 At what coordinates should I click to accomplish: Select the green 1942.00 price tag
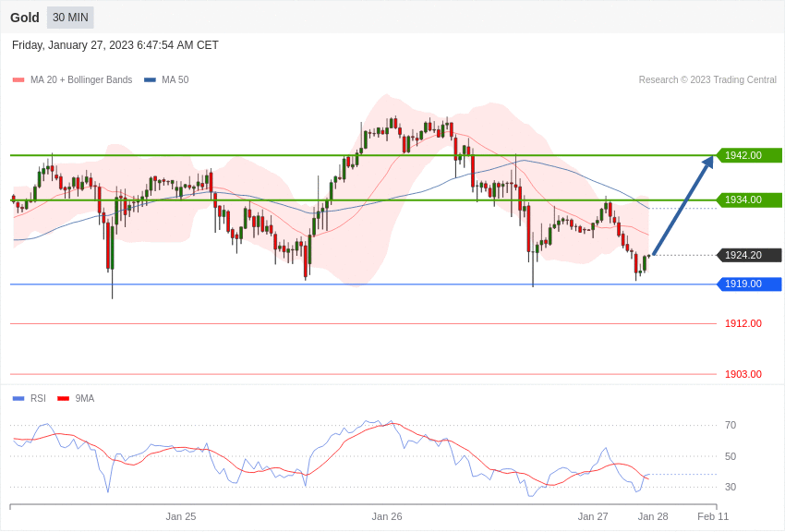(749, 155)
